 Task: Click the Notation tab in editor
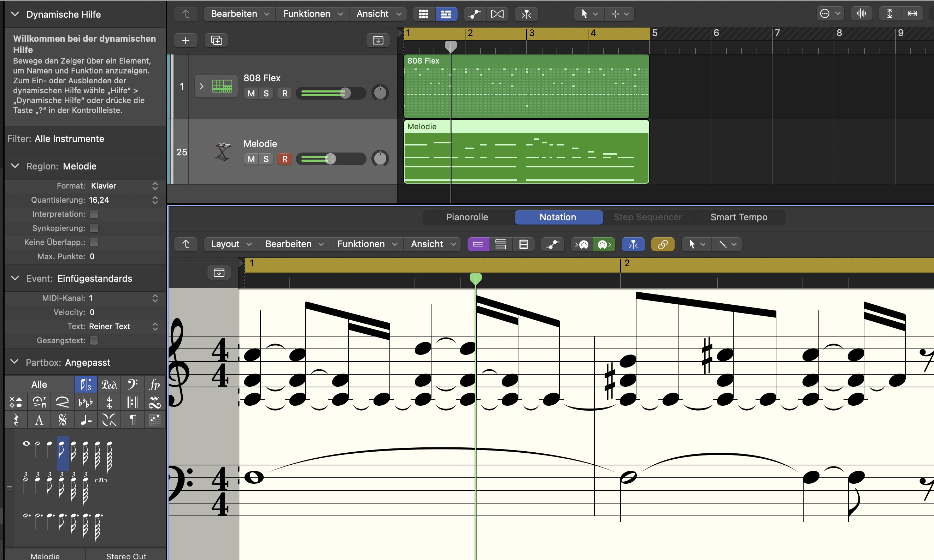[558, 217]
